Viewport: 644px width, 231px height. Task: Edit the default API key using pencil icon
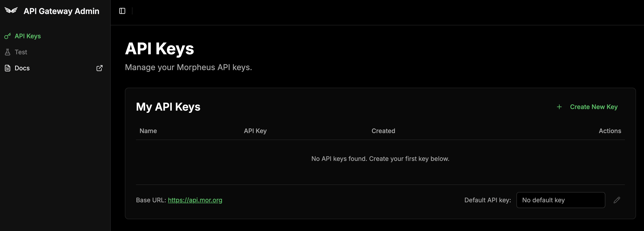tap(617, 200)
